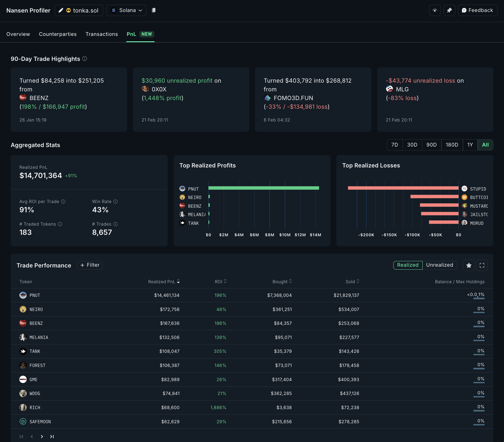Image resolution: width=504 pixels, height=442 pixels.
Task: Click the watchlist eye icon in the header
Action: [435, 10]
